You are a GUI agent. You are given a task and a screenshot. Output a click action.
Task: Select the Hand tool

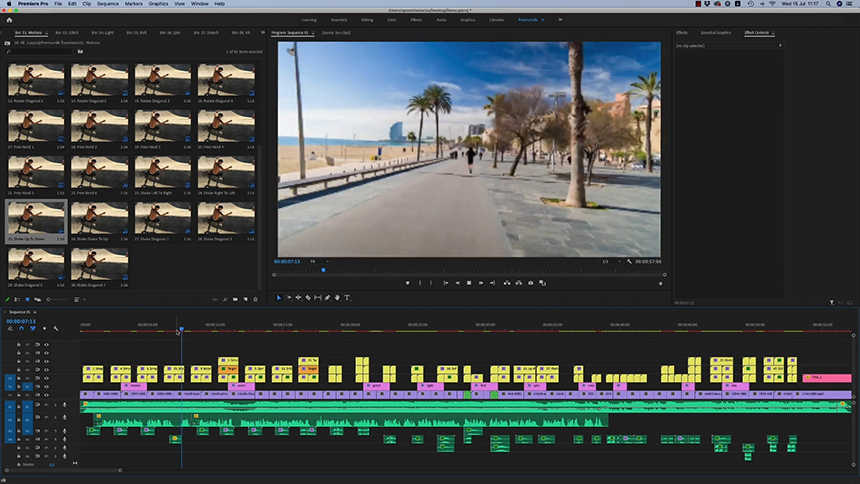(337, 297)
